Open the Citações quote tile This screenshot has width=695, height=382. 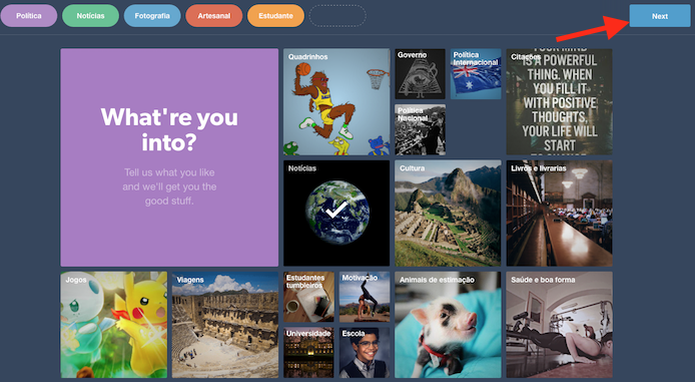tap(559, 102)
